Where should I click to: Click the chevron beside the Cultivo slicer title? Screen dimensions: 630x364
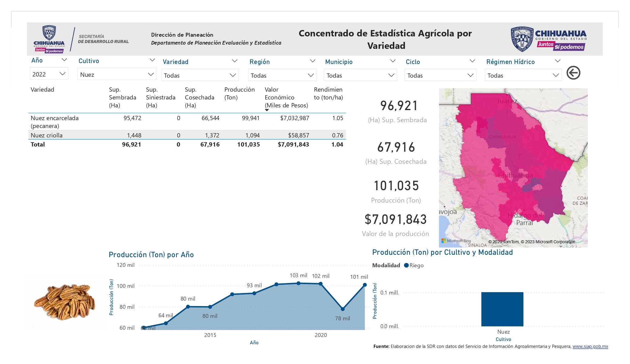pyautogui.click(x=152, y=60)
